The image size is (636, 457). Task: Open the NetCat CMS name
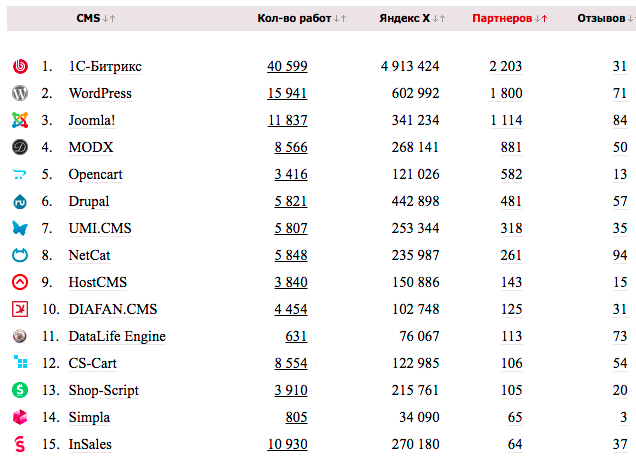pos(89,256)
